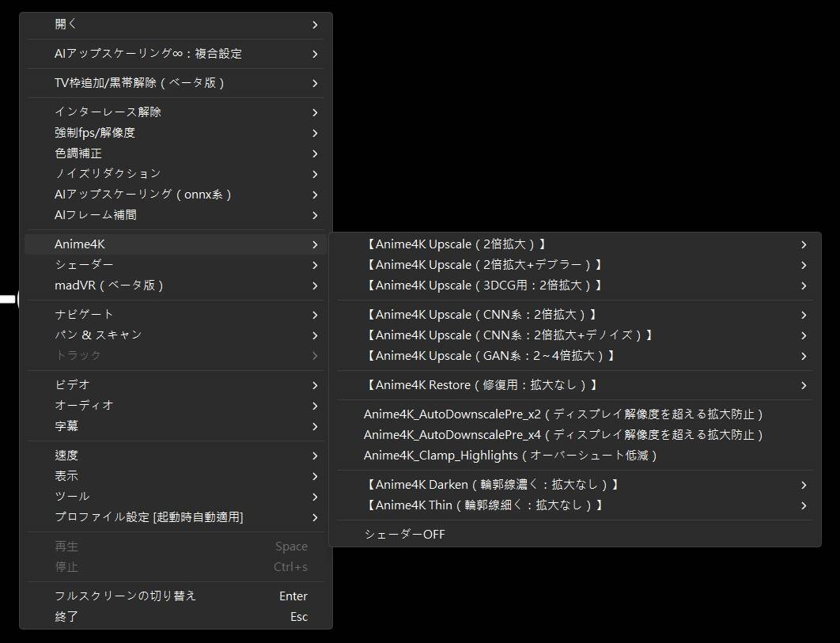Open TV枠追加/黒帯解除 (ベータ版) submenu
Viewport: 840px width, 643px height.
point(139,83)
